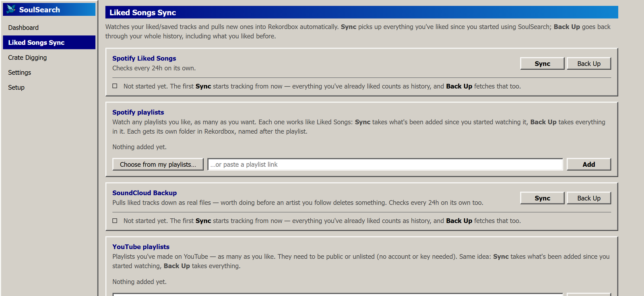Click 'Checks every 24h on its own.' text
The height and width of the screenshot is (296, 644).
pos(154,68)
